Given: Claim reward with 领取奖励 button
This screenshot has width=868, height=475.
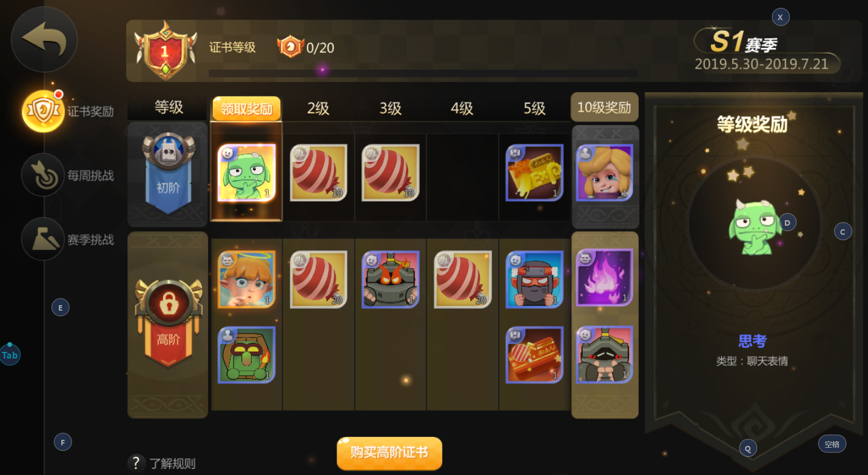Looking at the screenshot, I should [x=246, y=109].
